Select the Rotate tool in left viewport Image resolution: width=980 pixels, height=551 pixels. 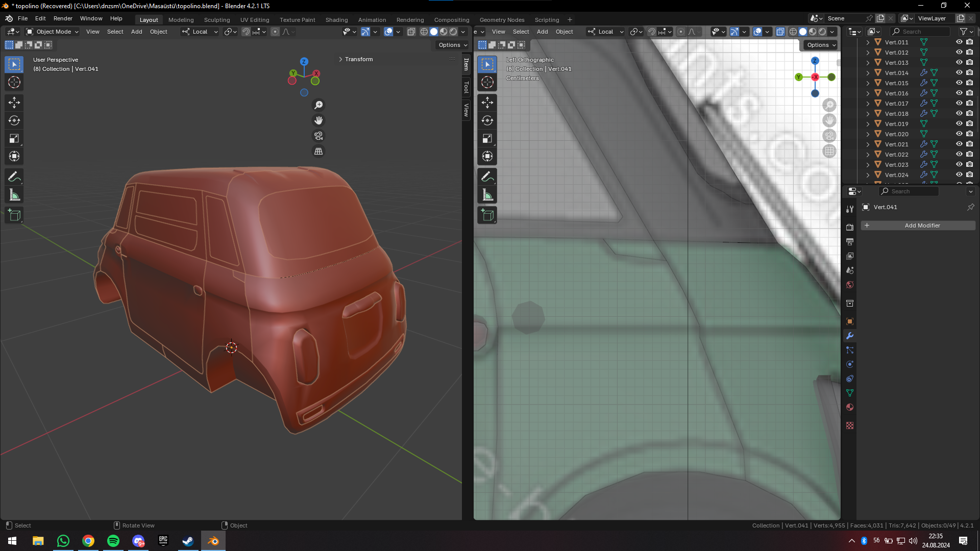point(14,120)
